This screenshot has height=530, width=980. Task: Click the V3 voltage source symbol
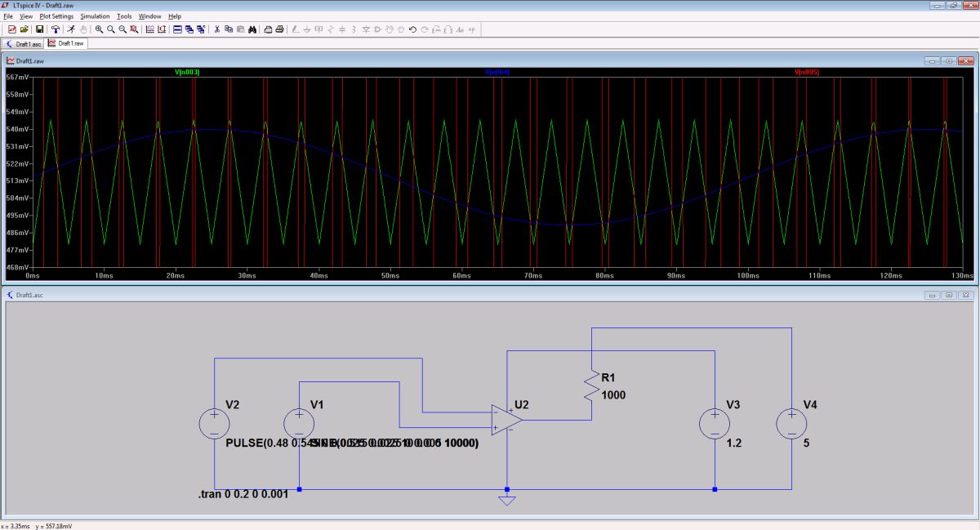coord(715,424)
